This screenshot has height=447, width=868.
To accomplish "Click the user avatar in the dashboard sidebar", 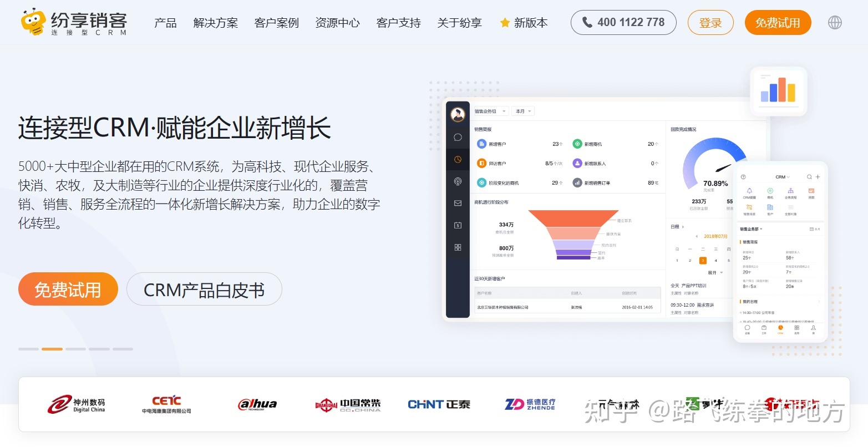I will 458,114.
